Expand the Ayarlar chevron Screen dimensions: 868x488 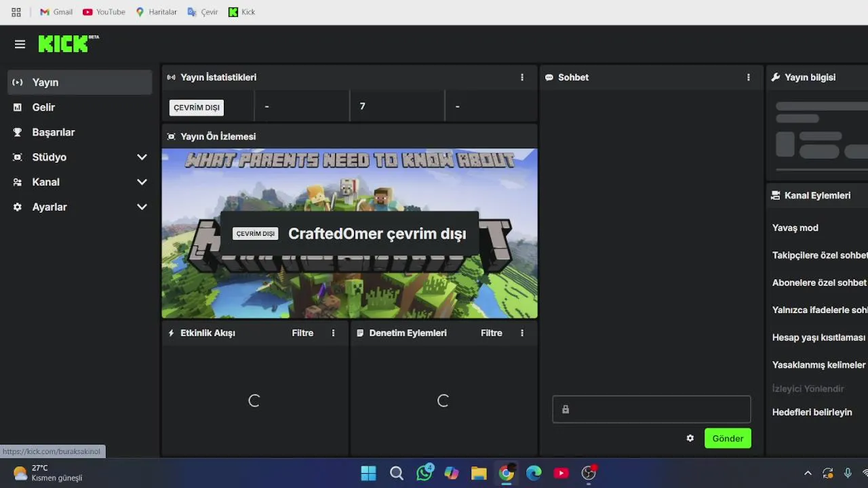tap(142, 207)
